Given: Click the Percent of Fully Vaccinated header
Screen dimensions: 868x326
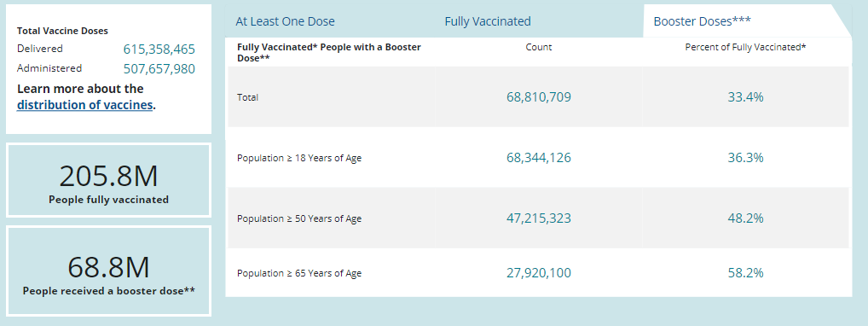Looking at the screenshot, I should [746, 47].
